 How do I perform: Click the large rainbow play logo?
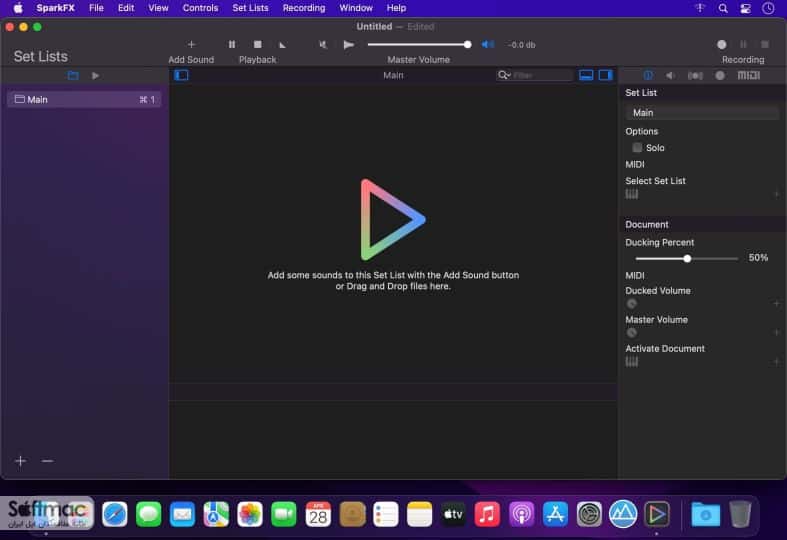click(392, 219)
